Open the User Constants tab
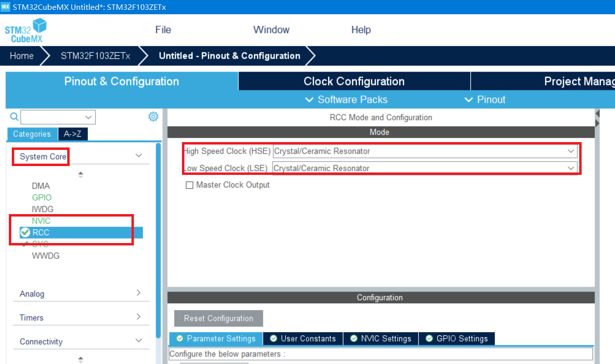Image resolution: width=615 pixels, height=364 pixels. [303, 339]
